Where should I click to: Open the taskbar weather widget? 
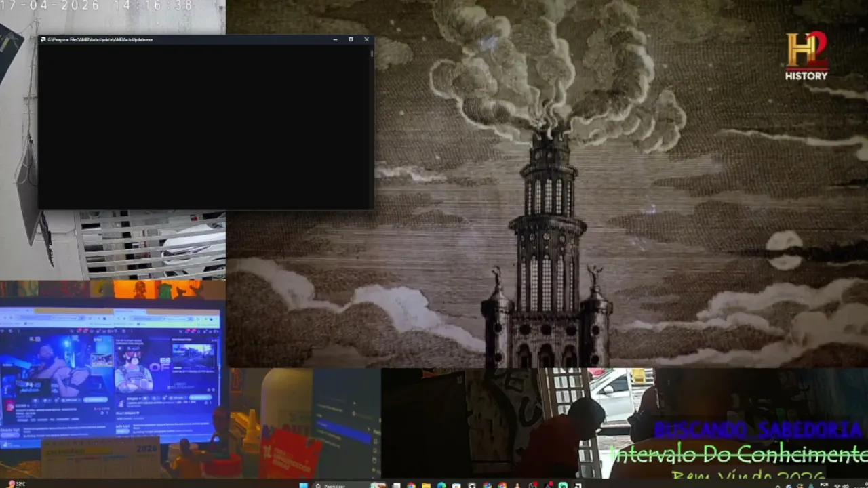(x=15, y=485)
